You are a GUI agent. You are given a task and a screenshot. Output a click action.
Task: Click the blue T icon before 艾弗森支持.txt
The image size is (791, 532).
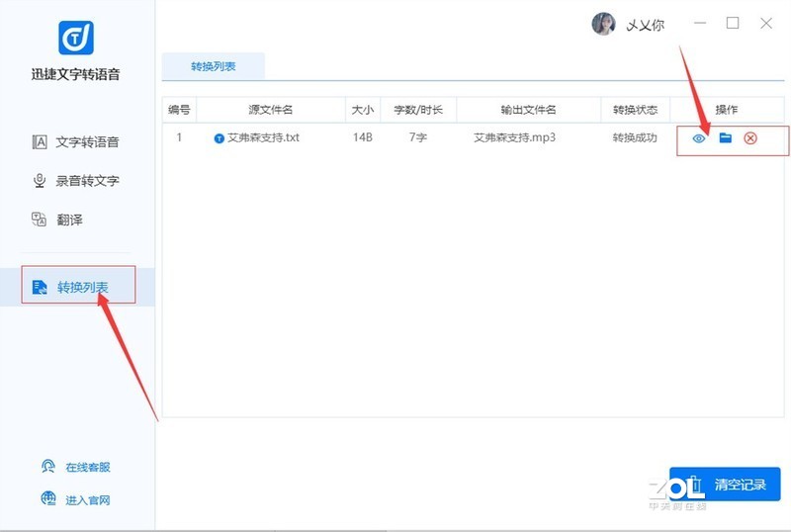pos(219,138)
